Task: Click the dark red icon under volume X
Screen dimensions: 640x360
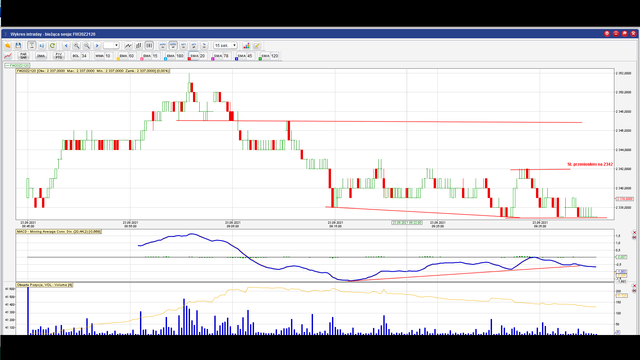Action: click(x=634, y=290)
